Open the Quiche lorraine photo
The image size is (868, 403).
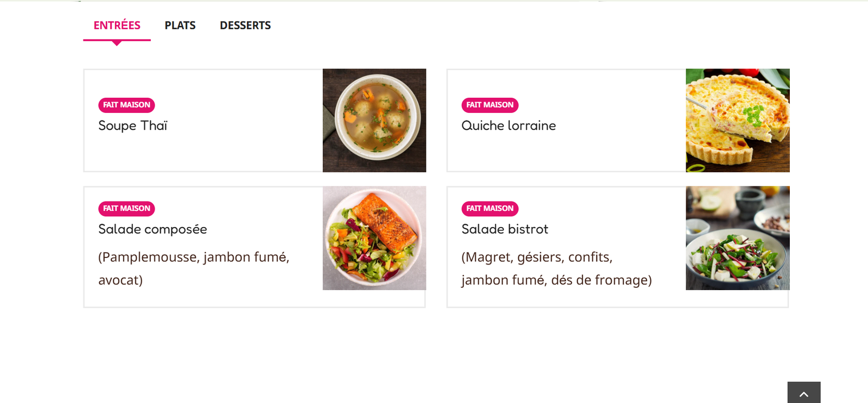(x=737, y=121)
